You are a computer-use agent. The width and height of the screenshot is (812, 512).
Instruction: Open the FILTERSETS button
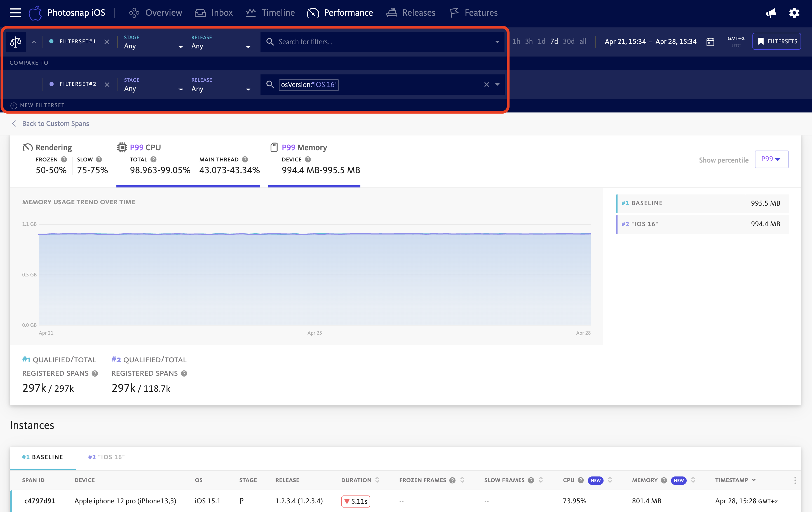coord(776,41)
